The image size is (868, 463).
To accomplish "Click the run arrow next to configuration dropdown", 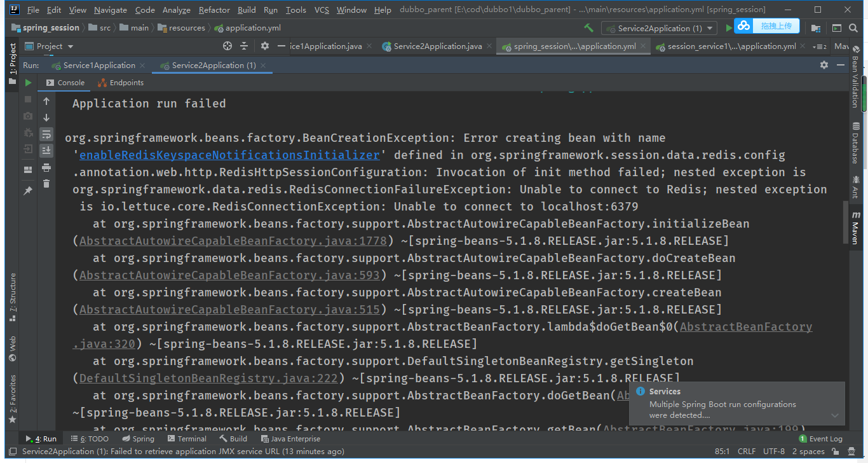I will coord(729,28).
